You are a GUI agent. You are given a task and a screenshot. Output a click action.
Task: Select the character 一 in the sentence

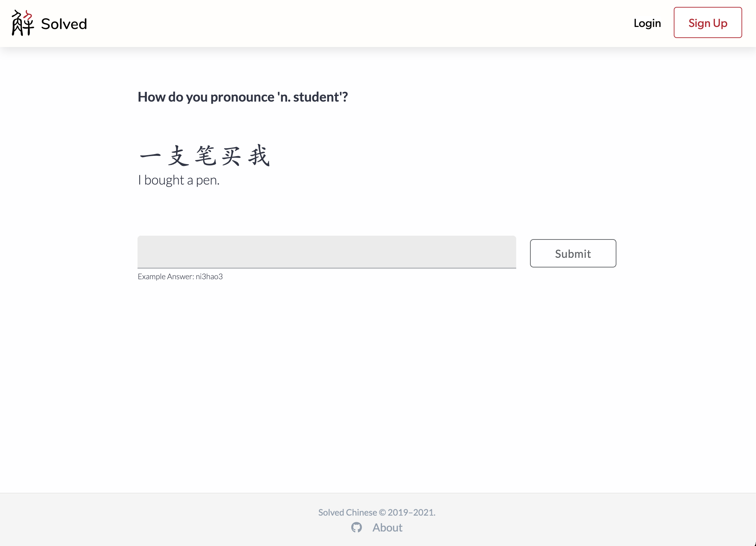[150, 156]
